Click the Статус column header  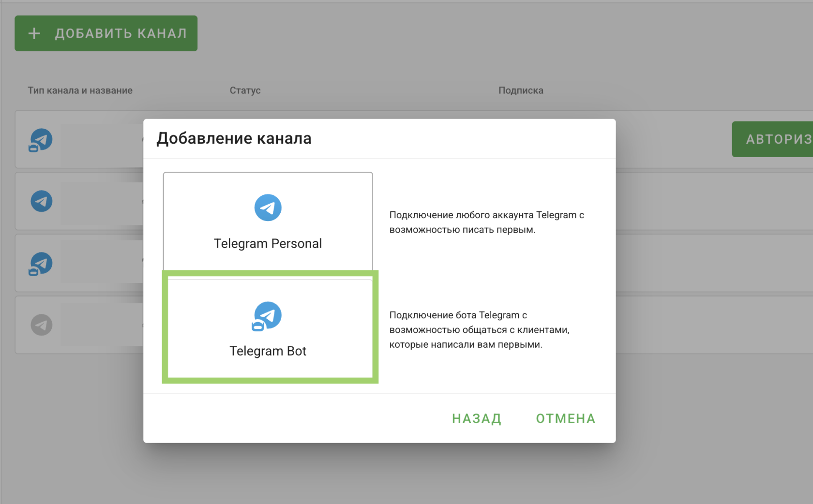coord(245,90)
